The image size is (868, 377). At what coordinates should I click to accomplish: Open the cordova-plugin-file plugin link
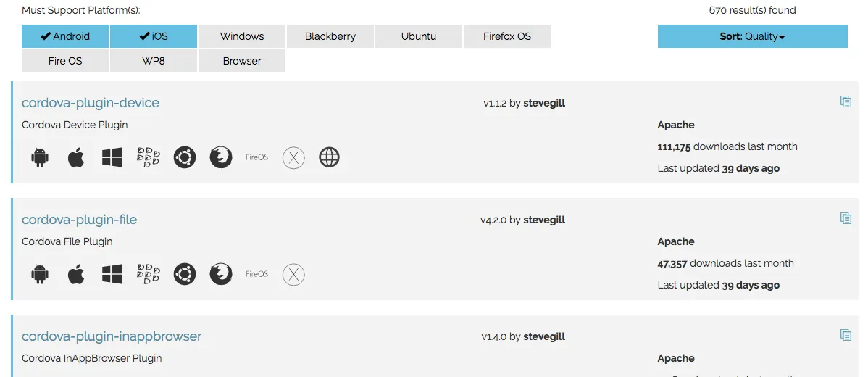tap(79, 220)
